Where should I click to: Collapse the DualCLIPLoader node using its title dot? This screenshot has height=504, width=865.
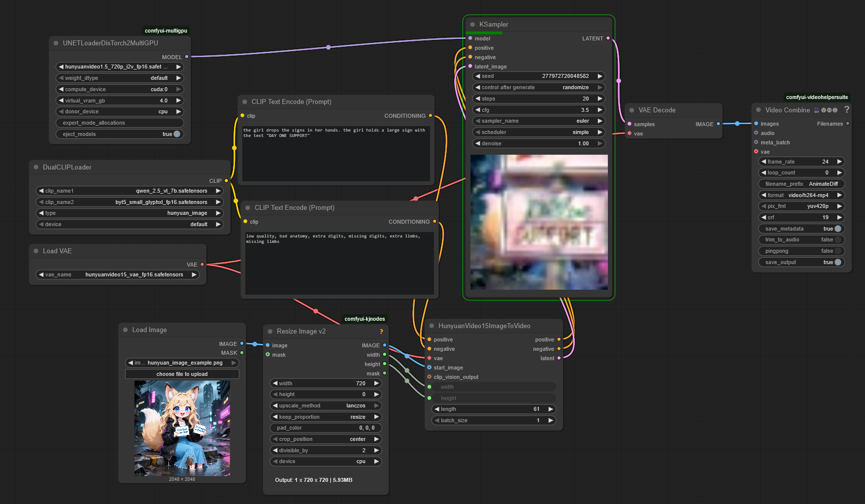36,167
